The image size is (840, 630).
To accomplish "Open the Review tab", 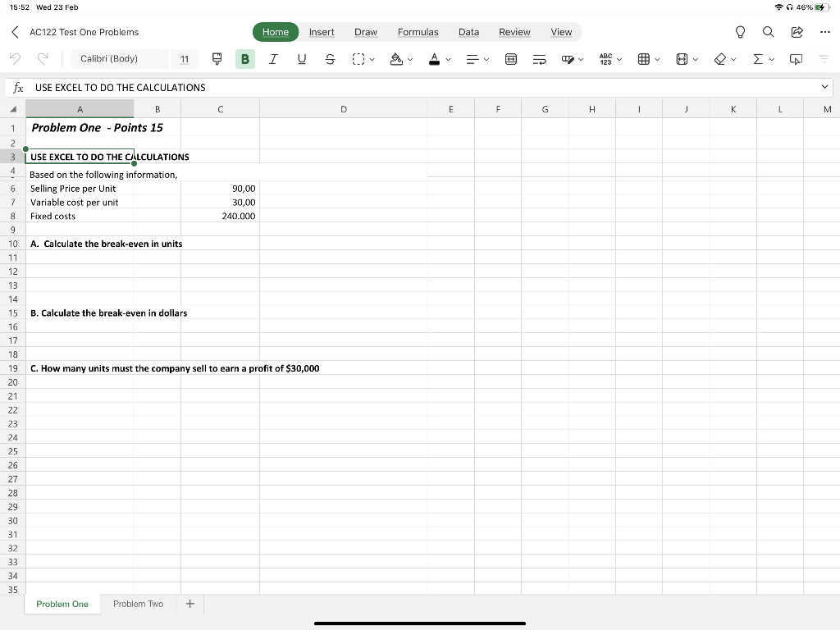I will click(514, 32).
